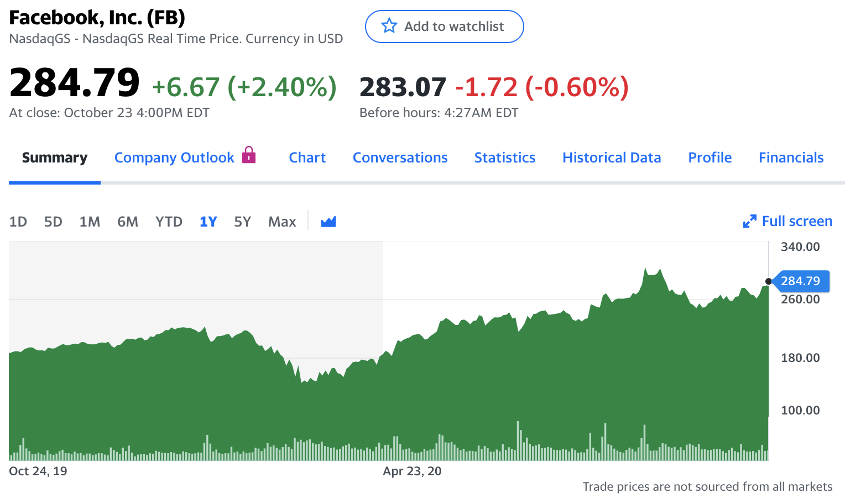This screenshot has height=504, width=845.
Task: Show the Max chart range
Action: 282,222
